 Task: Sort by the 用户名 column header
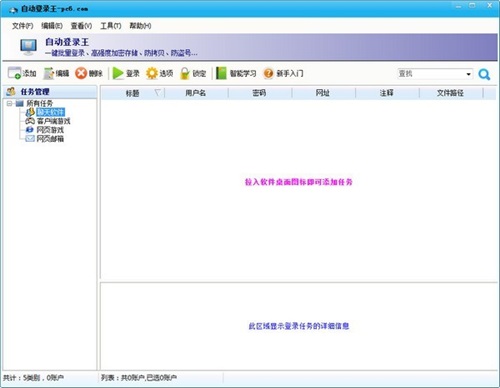[196, 93]
